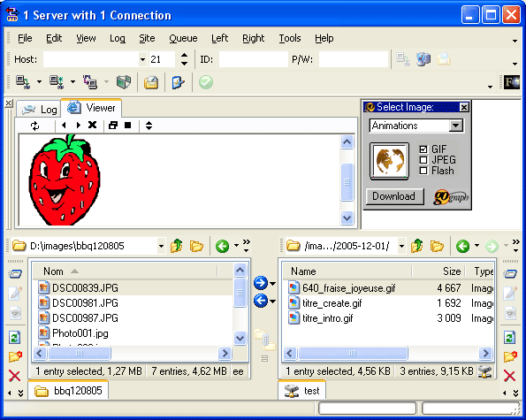
Task: Click the test remote server tab
Action: [301, 391]
